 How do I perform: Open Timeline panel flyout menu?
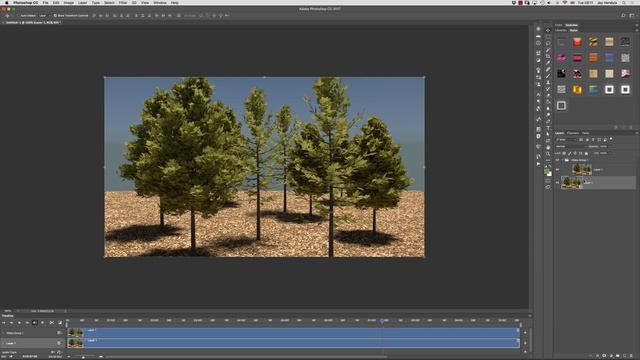click(530, 316)
